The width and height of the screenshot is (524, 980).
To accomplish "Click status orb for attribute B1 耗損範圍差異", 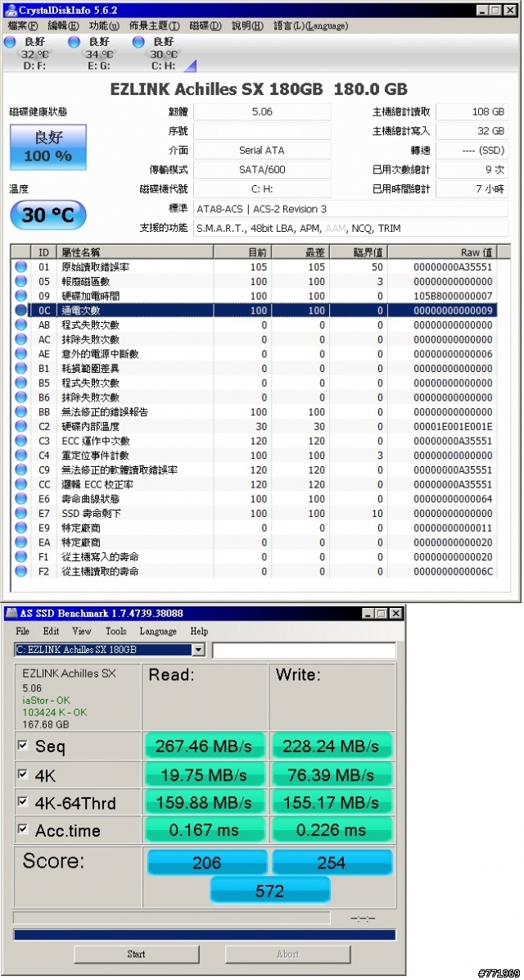I will (x=21, y=368).
